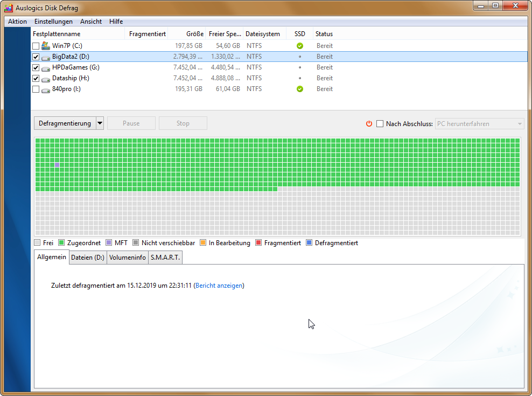Viewport: 532px width, 396px height.
Task: Select the Dataship (H:) row in the drive list
Action: 162,78
